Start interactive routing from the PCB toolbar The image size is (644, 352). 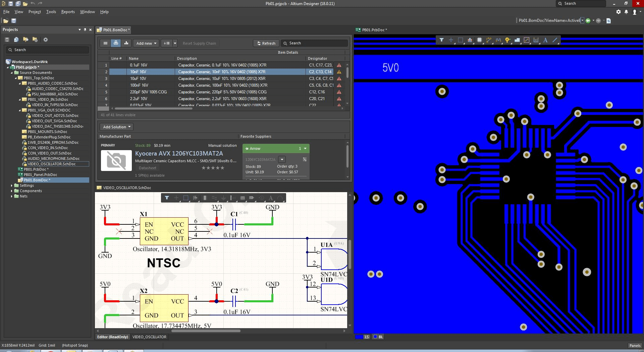489,40
